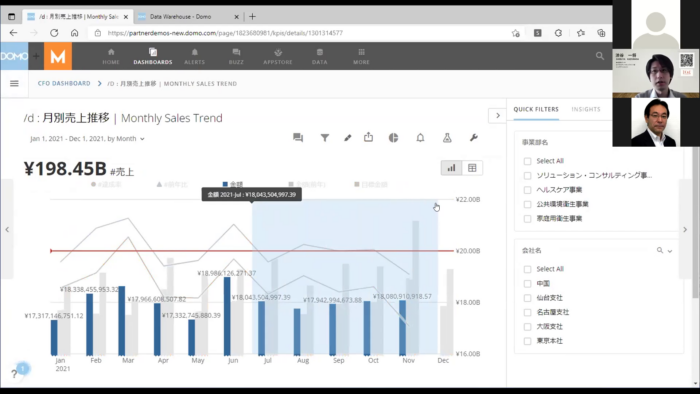Click the browser extension S icon

pyautogui.click(x=538, y=33)
